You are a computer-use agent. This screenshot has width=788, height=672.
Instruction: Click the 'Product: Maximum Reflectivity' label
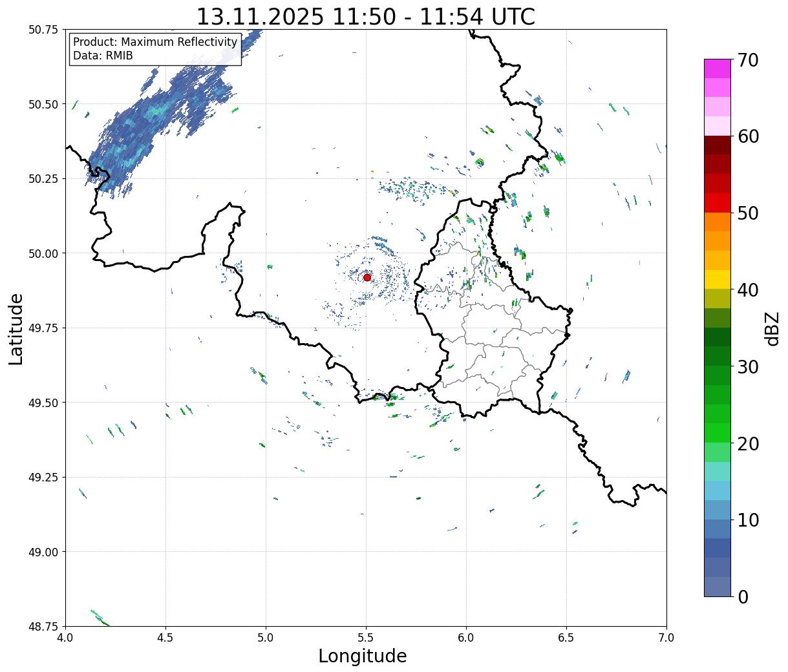pyautogui.click(x=155, y=42)
